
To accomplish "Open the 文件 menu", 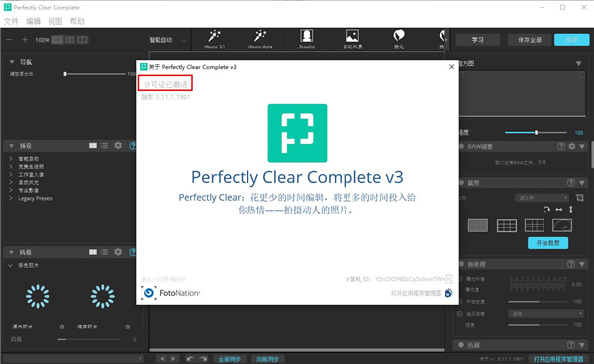I will click(11, 21).
